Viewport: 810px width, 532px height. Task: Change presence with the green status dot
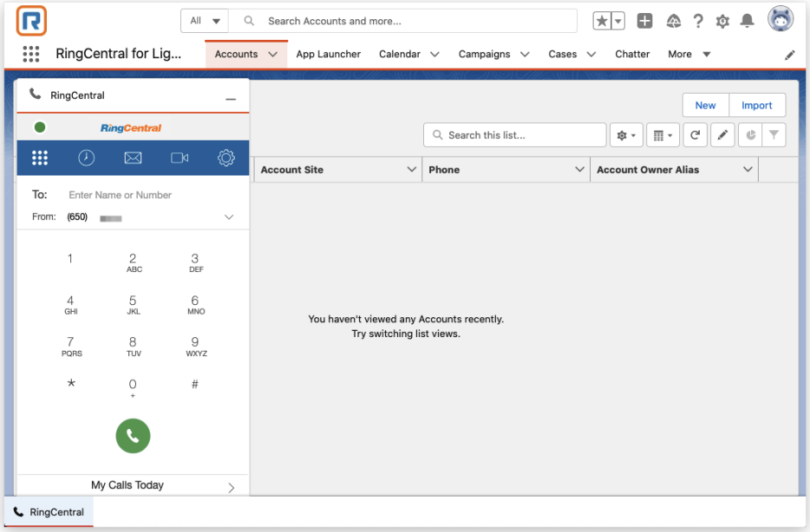pos(40,127)
